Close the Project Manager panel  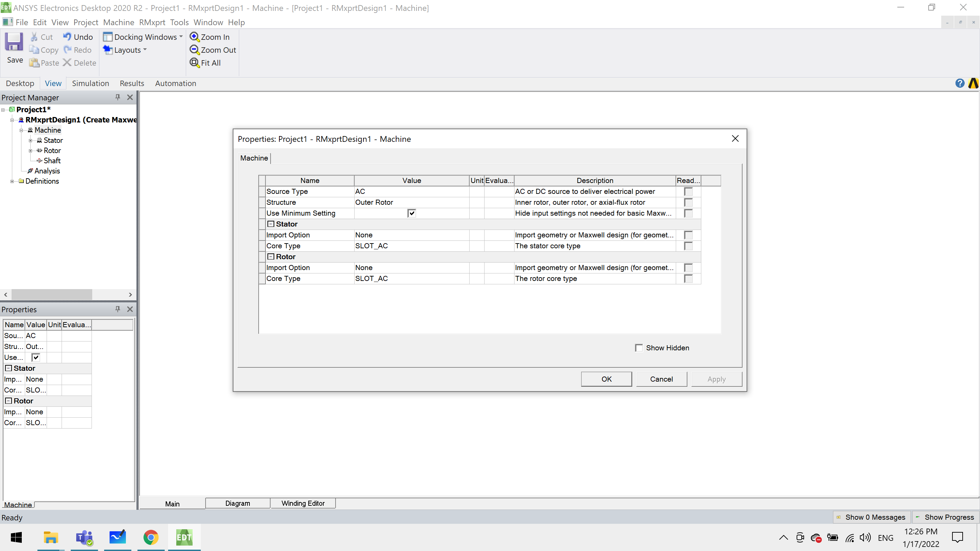tap(130, 97)
